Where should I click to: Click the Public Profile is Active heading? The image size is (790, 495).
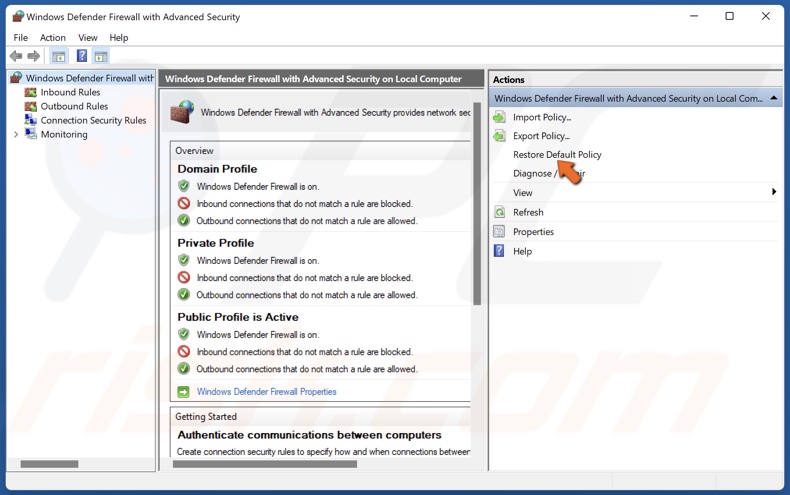[x=238, y=317]
